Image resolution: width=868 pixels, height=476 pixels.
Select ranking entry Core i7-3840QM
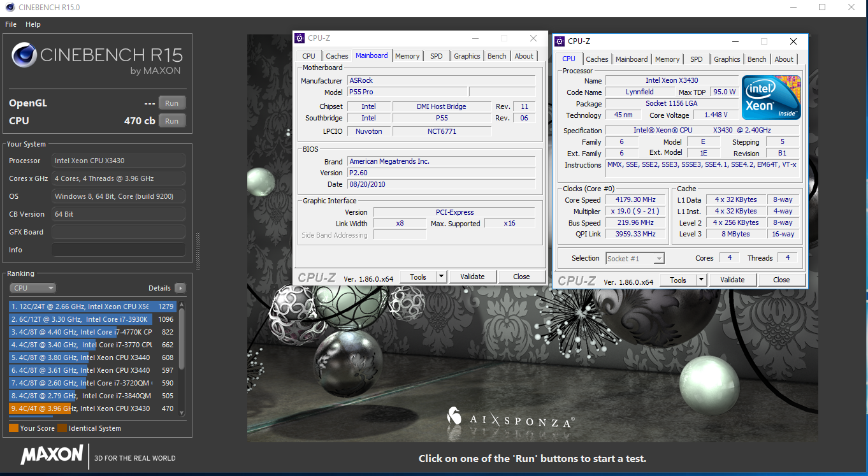pyautogui.click(x=92, y=396)
